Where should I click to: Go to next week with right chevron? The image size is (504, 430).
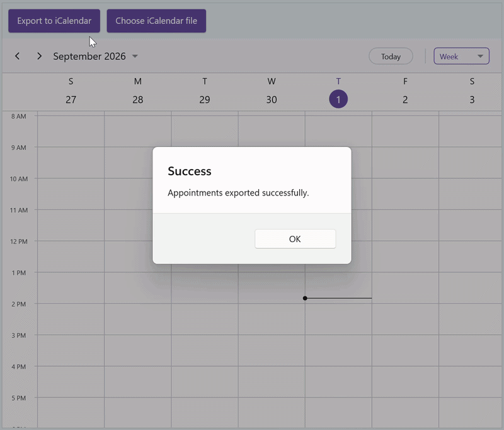pyautogui.click(x=39, y=56)
